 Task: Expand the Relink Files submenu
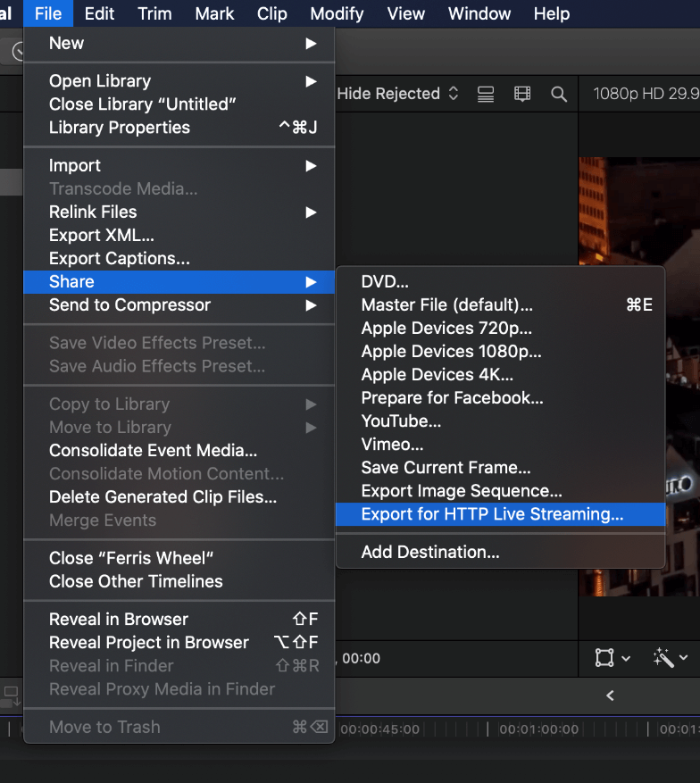179,212
